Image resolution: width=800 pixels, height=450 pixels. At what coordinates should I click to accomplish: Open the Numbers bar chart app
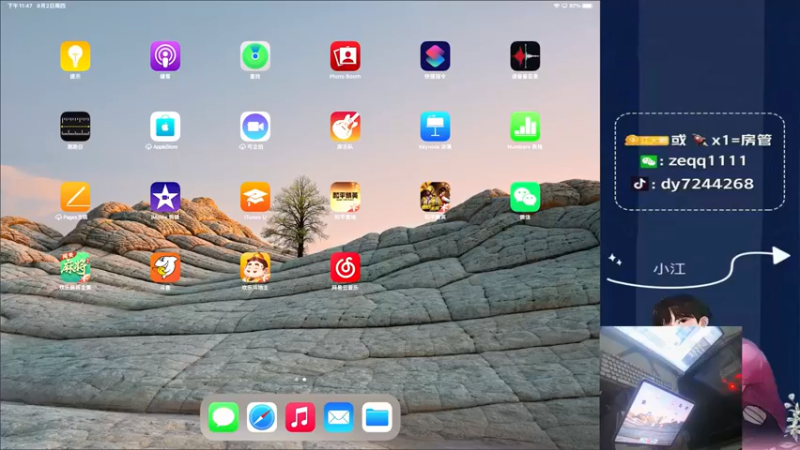(x=525, y=127)
